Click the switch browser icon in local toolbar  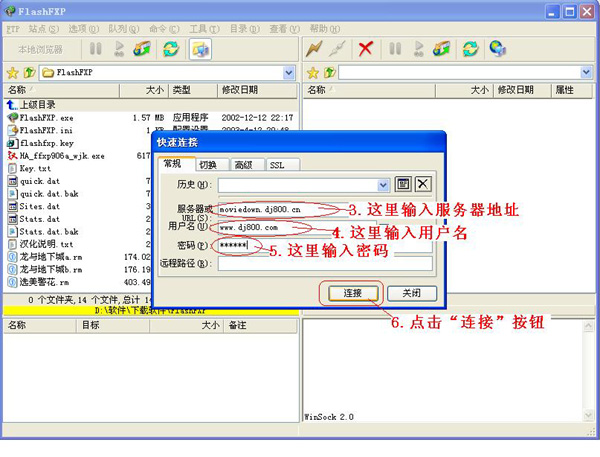pyautogui.click(x=199, y=48)
